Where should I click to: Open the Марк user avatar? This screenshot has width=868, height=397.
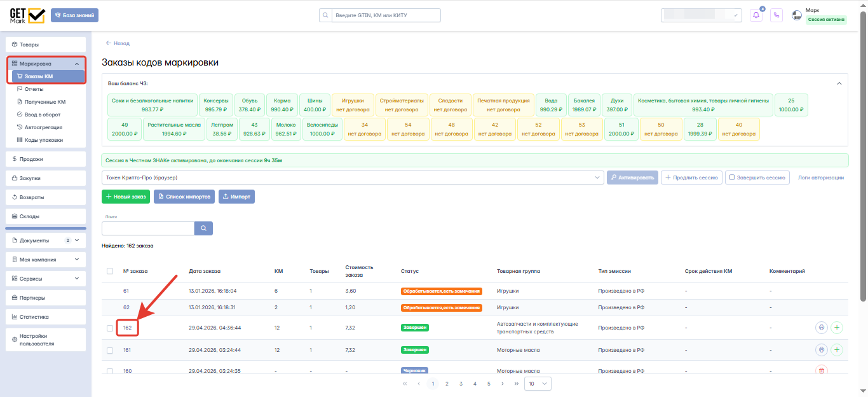[x=797, y=15]
